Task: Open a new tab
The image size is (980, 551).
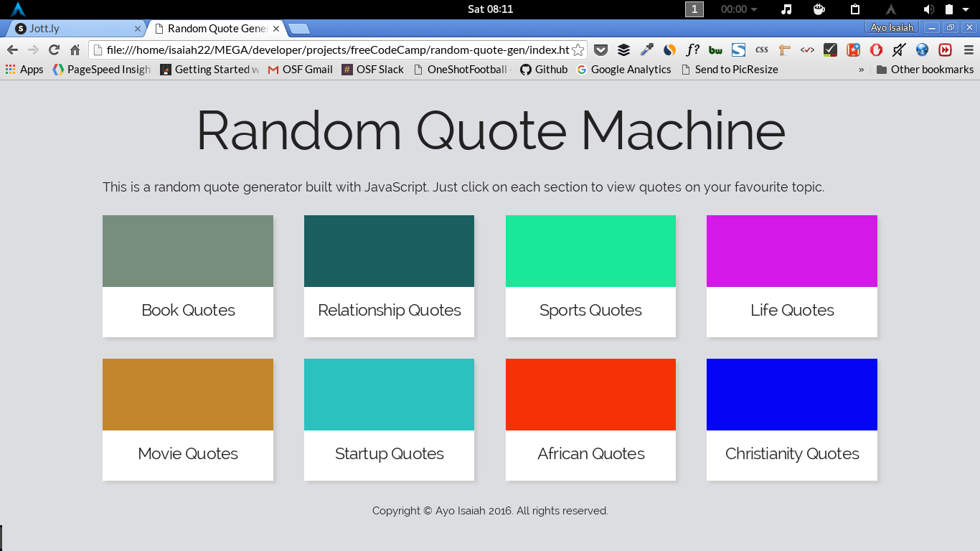Action: [299, 29]
